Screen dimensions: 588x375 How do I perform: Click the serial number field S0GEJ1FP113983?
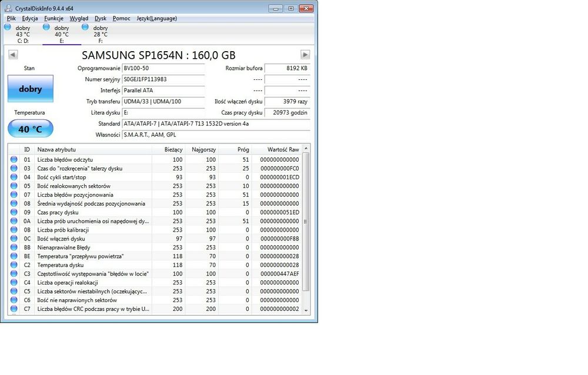tap(163, 79)
